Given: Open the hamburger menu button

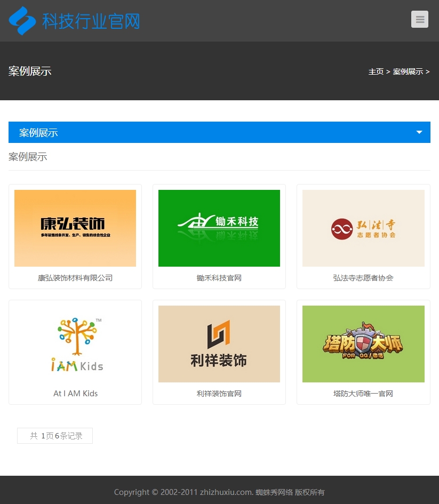Looking at the screenshot, I should coord(419,19).
